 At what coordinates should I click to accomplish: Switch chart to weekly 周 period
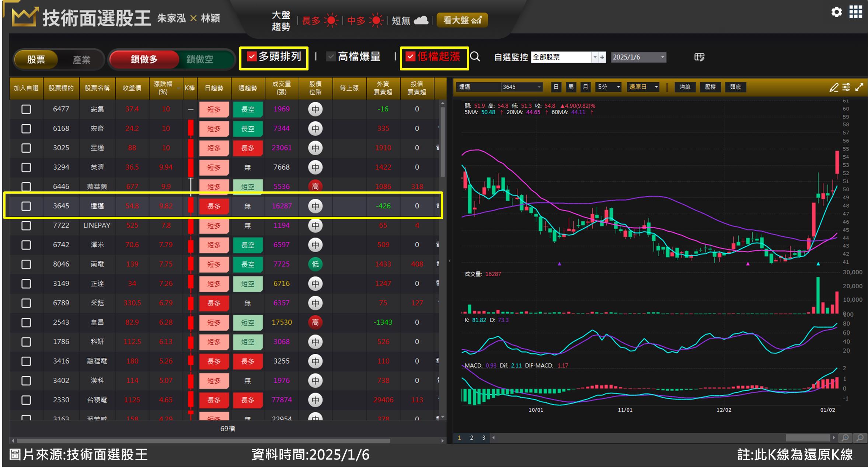pos(571,87)
